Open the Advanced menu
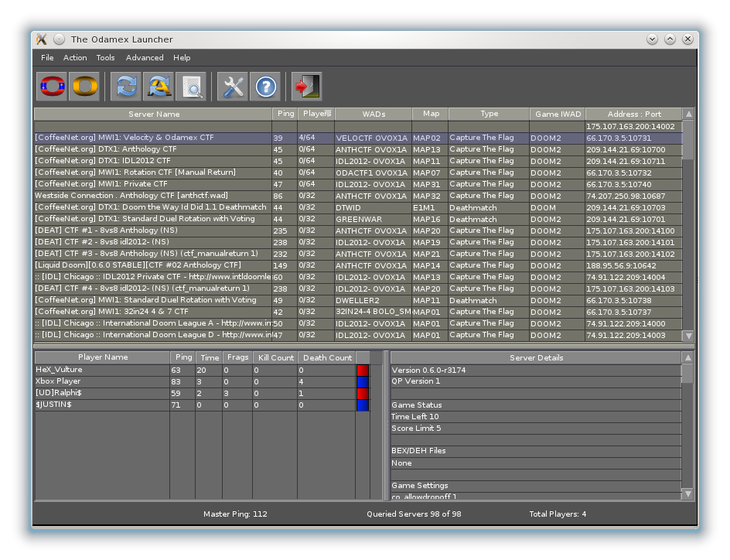 click(145, 58)
